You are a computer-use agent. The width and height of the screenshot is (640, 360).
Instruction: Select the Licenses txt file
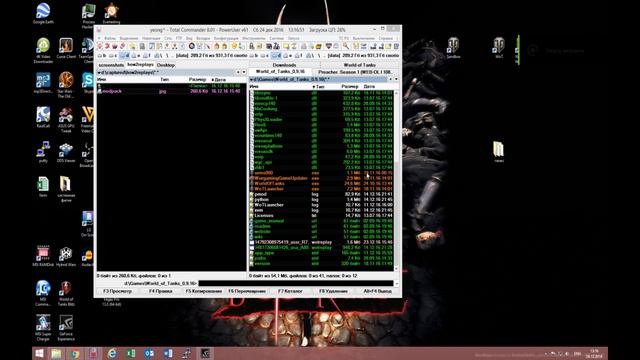coord(322,216)
